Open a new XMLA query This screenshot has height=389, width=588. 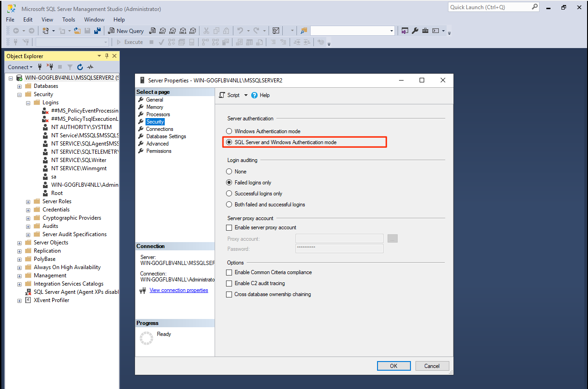point(183,31)
